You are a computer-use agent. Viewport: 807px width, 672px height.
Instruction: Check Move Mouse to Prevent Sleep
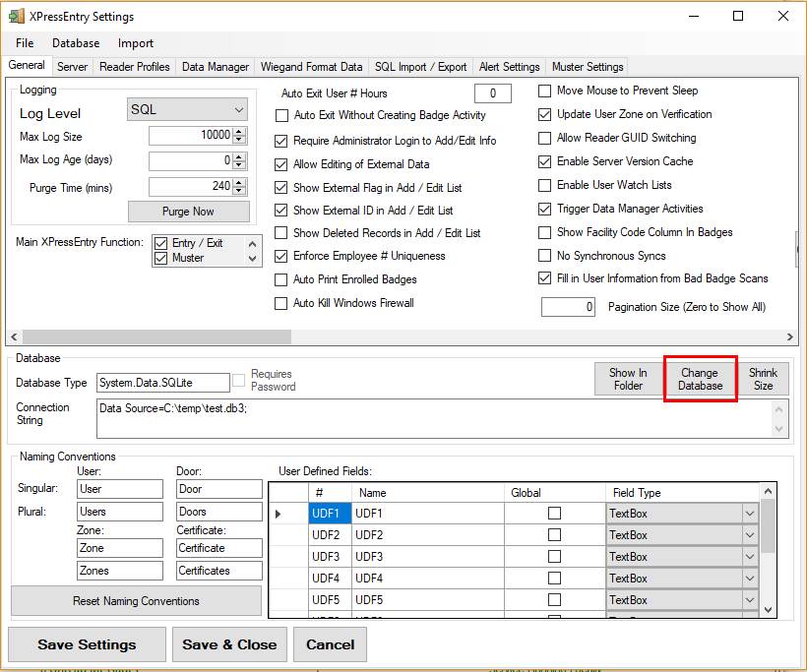pyautogui.click(x=545, y=91)
